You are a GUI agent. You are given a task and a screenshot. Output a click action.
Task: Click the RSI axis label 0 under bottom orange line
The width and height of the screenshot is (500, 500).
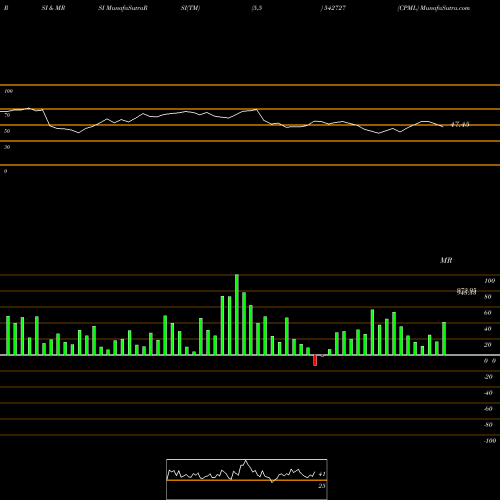[5, 171]
